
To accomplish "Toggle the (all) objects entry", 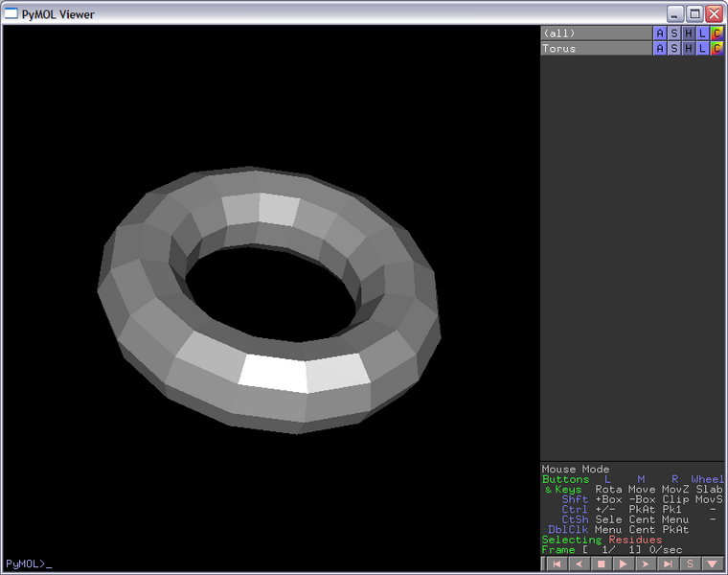I will point(594,34).
